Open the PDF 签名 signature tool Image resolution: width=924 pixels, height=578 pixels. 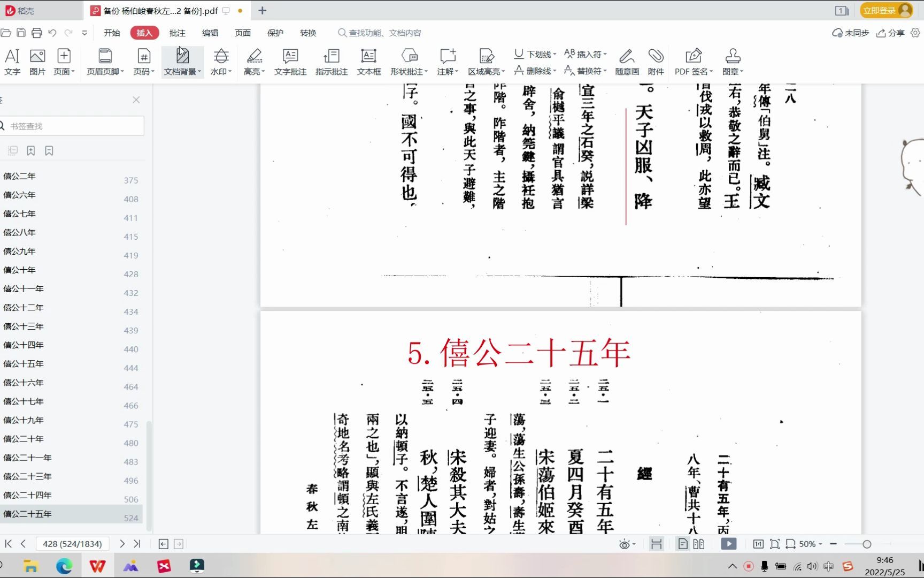[694, 62]
